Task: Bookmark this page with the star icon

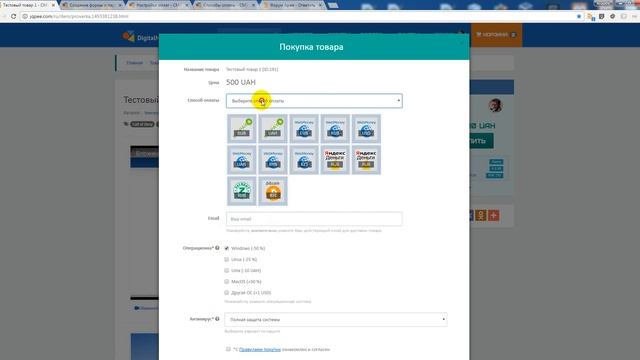Action: pyautogui.click(x=579, y=16)
